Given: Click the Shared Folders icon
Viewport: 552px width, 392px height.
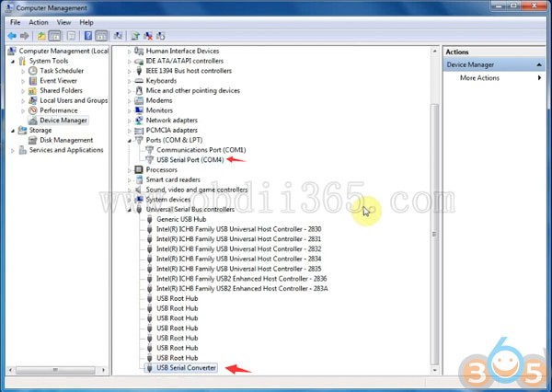Looking at the screenshot, I should [33, 90].
